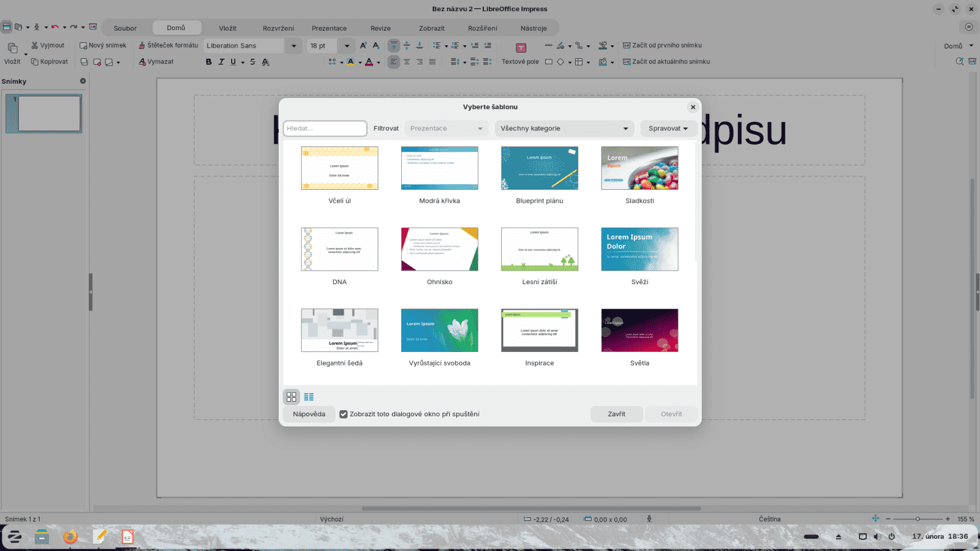Click the align text top icon
Viewport: 980px width, 551px height.
click(394, 45)
